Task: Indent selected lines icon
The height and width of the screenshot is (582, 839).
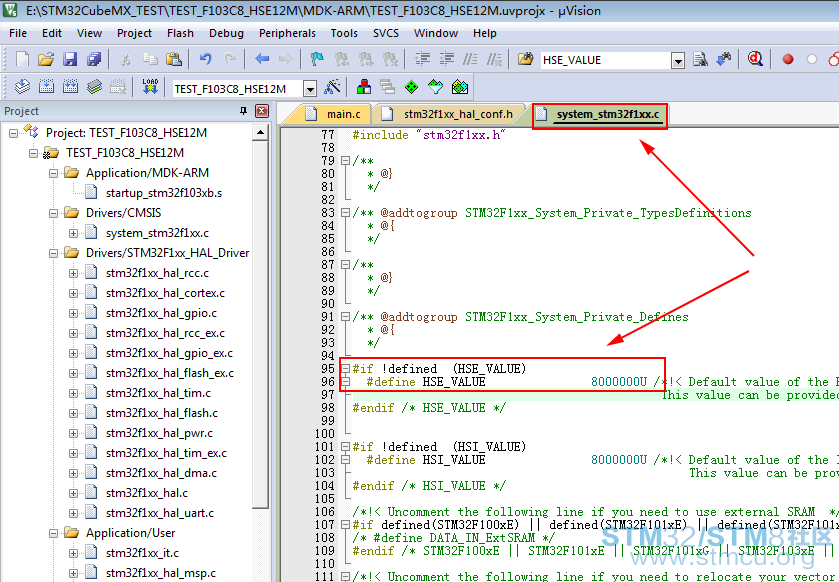Action: pos(422,59)
